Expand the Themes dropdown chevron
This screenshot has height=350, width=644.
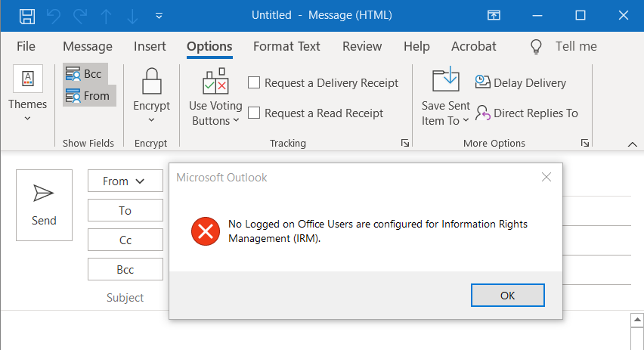point(27,119)
